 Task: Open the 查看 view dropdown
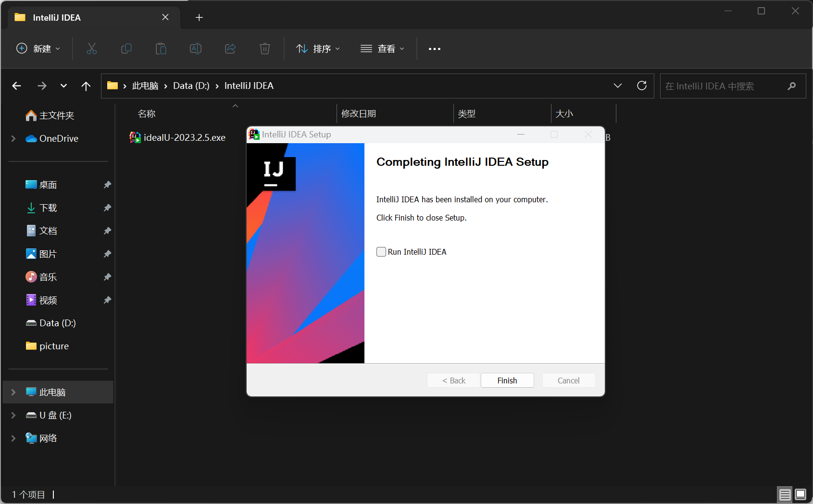[383, 49]
